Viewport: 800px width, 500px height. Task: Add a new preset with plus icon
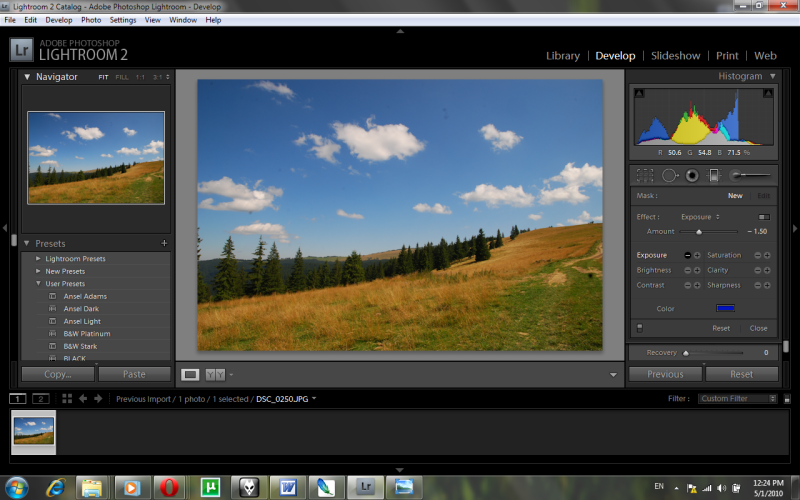pyautogui.click(x=164, y=243)
